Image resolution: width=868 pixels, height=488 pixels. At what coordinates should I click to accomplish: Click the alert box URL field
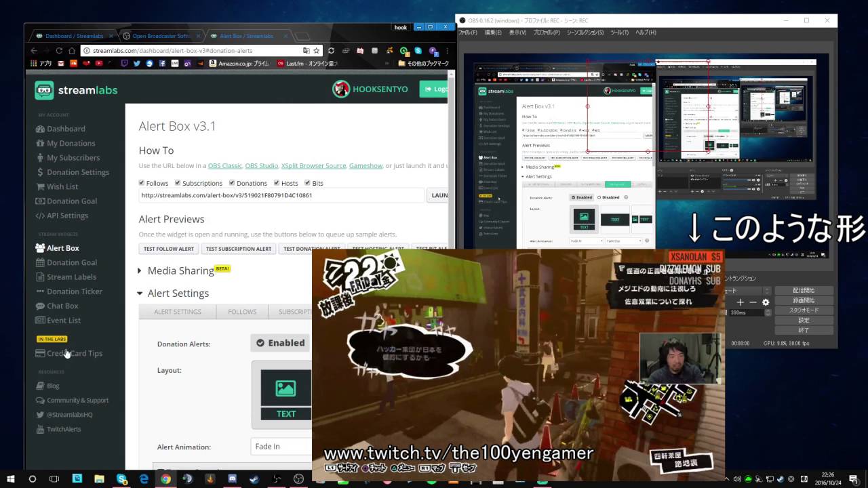point(281,195)
